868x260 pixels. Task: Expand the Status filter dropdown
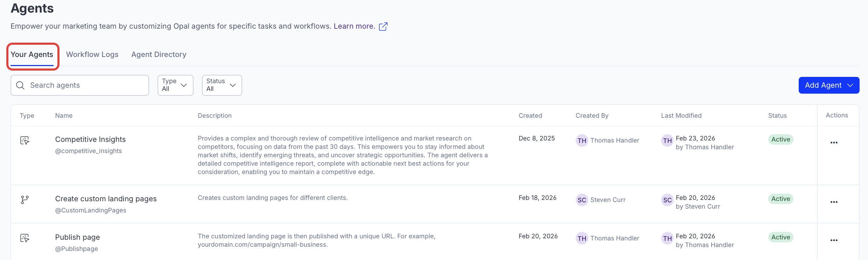click(x=222, y=85)
